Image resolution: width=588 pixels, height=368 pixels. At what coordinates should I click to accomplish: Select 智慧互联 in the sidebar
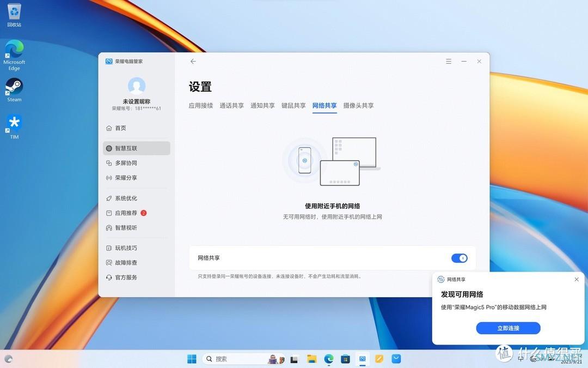(x=137, y=148)
